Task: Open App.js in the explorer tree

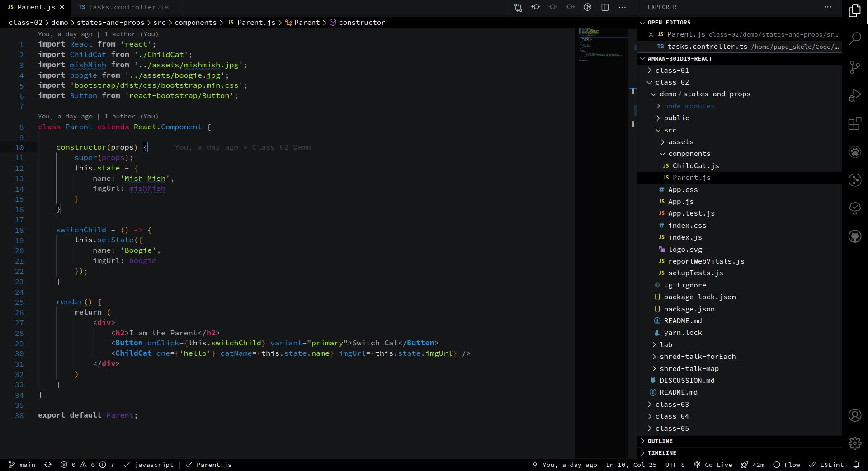Action: [739, 202]
